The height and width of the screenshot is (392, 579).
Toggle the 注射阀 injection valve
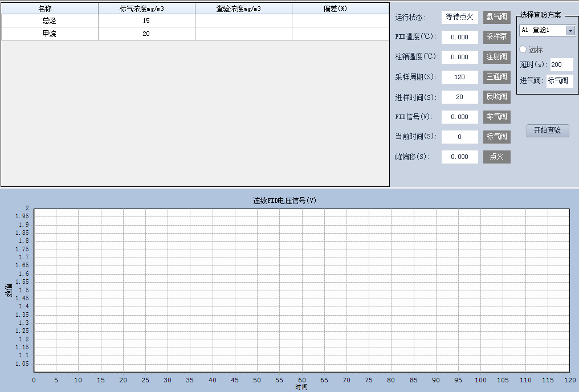[x=496, y=57]
